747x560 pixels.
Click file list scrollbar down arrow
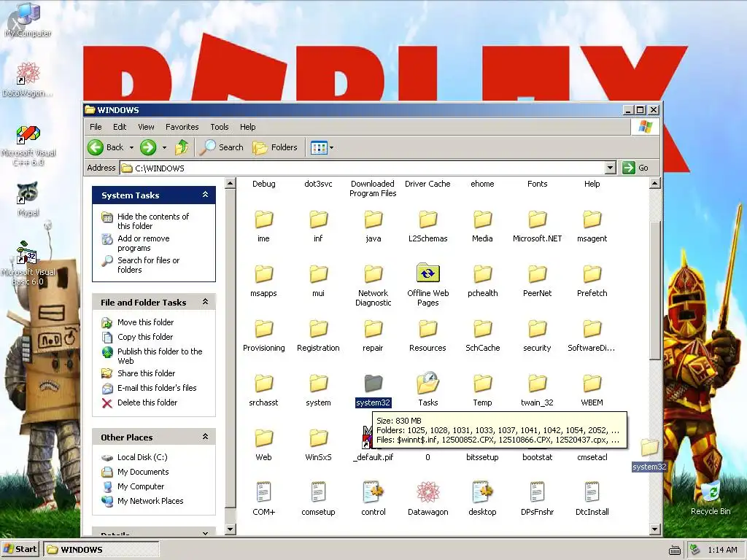click(x=654, y=529)
